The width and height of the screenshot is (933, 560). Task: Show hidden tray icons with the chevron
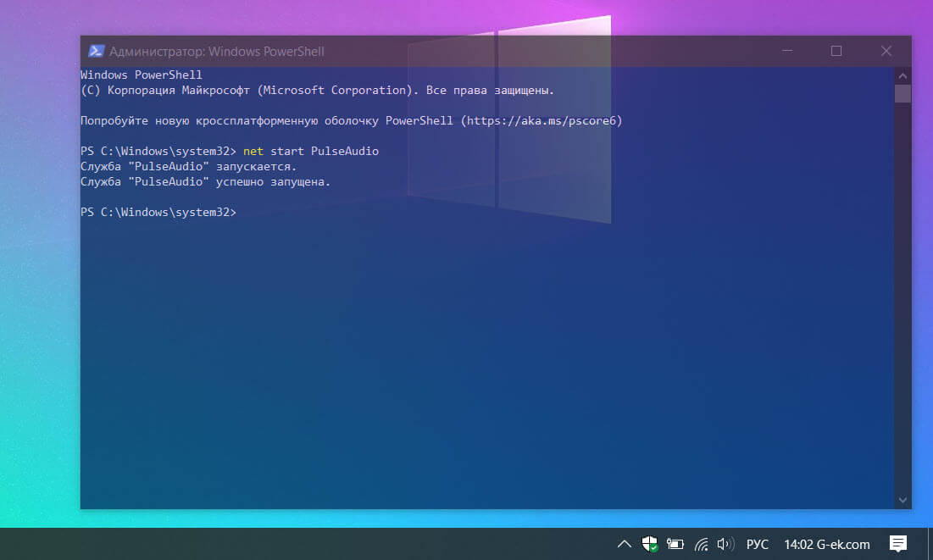(625, 544)
